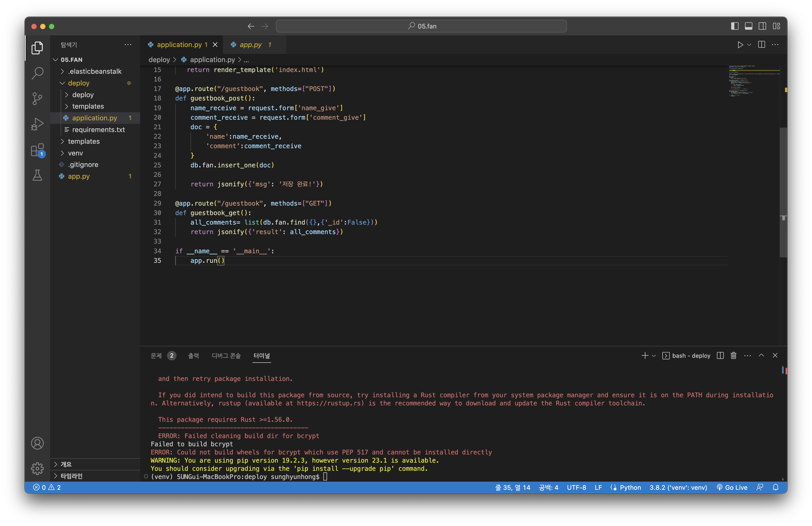Click the Go Live status bar button

732,487
